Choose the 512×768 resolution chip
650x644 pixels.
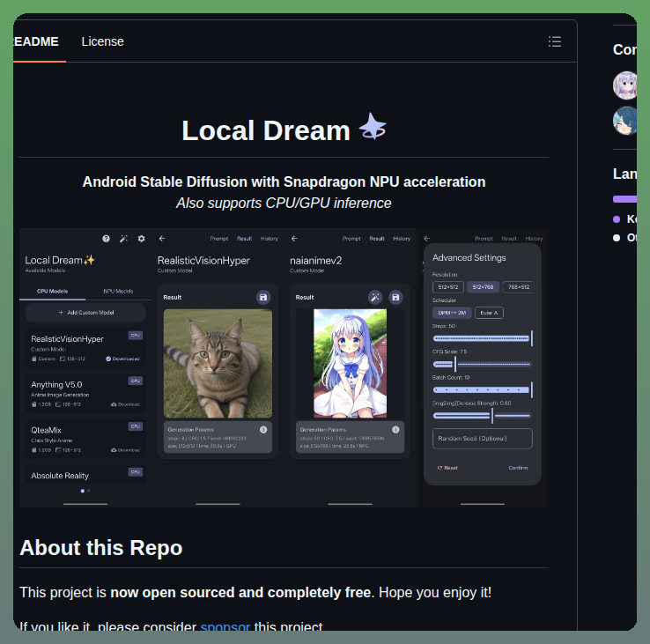[x=483, y=287]
